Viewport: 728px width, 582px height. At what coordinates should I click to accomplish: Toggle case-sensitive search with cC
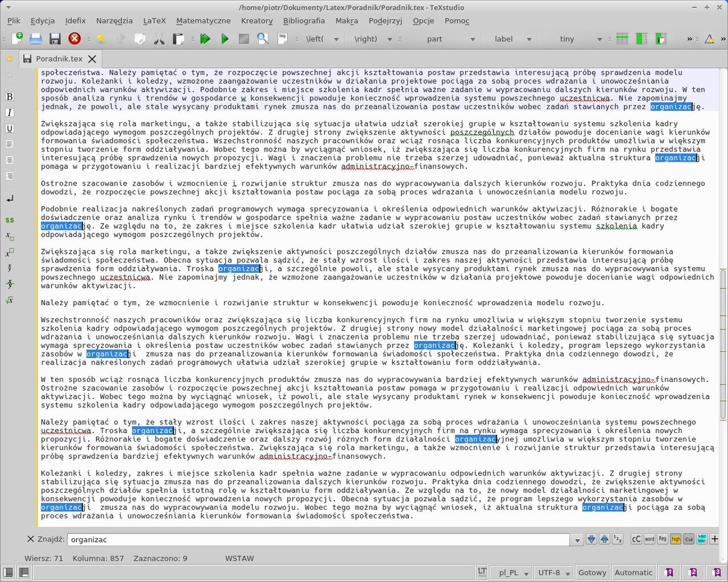coord(636,539)
